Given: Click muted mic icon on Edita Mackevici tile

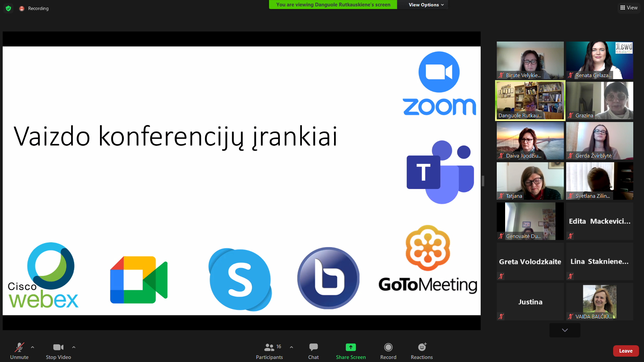Looking at the screenshot, I should point(571,236).
